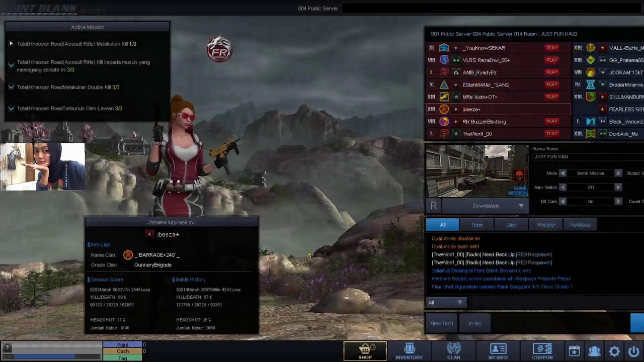644x362 pixels.
Task: Toggle the Double Kill 3/3 mission checkbox
Action: point(11,87)
